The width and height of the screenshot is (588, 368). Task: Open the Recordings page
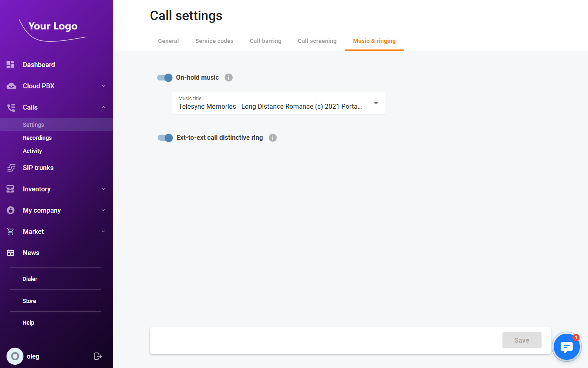point(37,138)
